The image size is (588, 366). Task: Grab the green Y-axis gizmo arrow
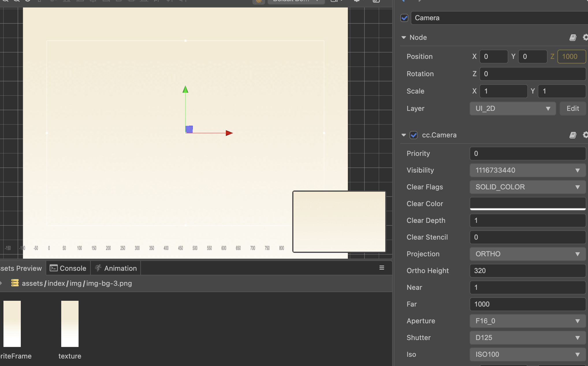185,89
